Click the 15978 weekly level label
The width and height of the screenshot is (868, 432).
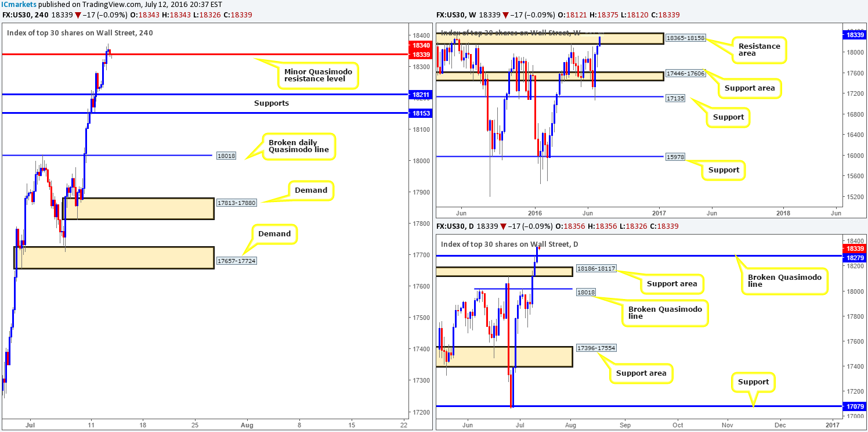[x=676, y=156]
